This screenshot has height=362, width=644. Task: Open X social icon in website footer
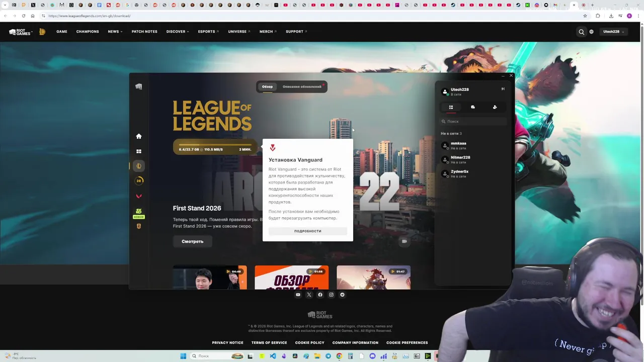pyautogui.click(x=309, y=295)
